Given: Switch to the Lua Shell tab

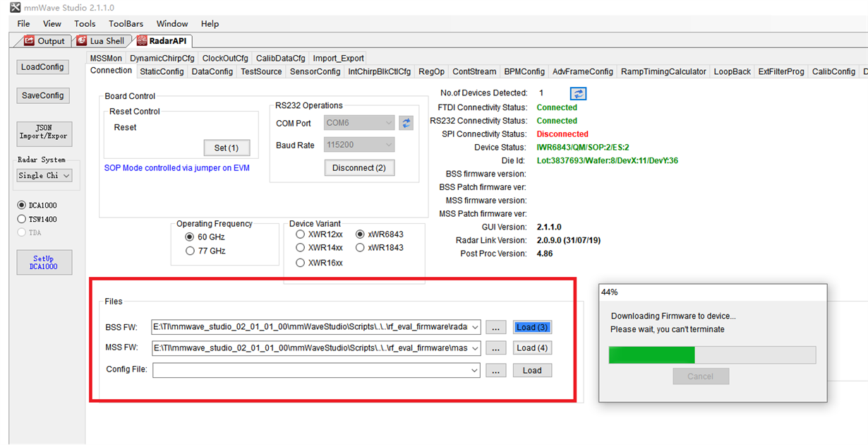Looking at the screenshot, I should click(101, 41).
